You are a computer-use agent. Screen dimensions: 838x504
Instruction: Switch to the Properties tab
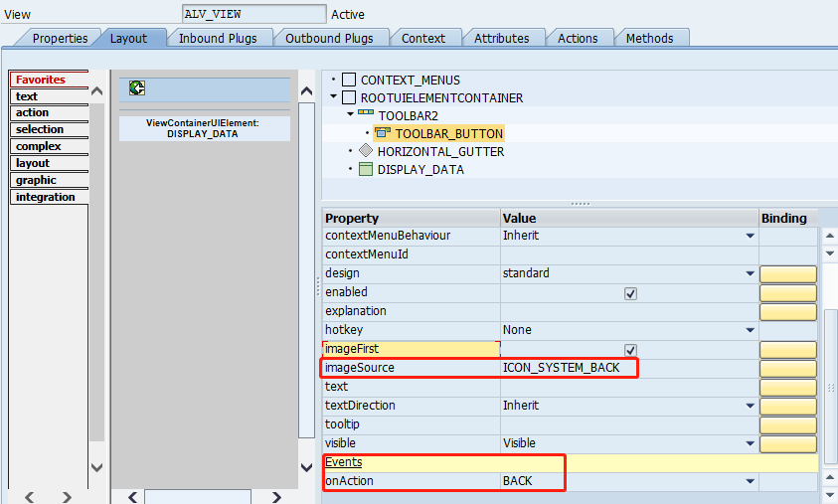[60, 39]
